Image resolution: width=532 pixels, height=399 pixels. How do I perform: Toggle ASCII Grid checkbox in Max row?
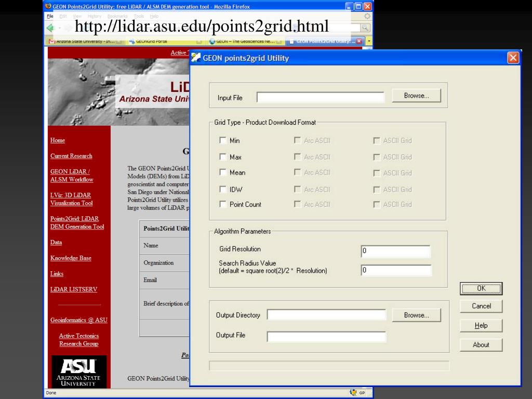377,157
